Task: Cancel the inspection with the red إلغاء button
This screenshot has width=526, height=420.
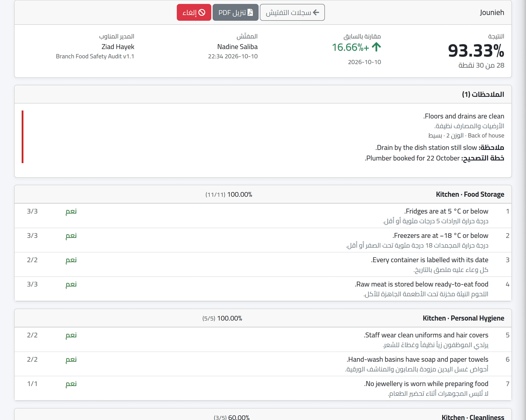Action: pyautogui.click(x=194, y=12)
